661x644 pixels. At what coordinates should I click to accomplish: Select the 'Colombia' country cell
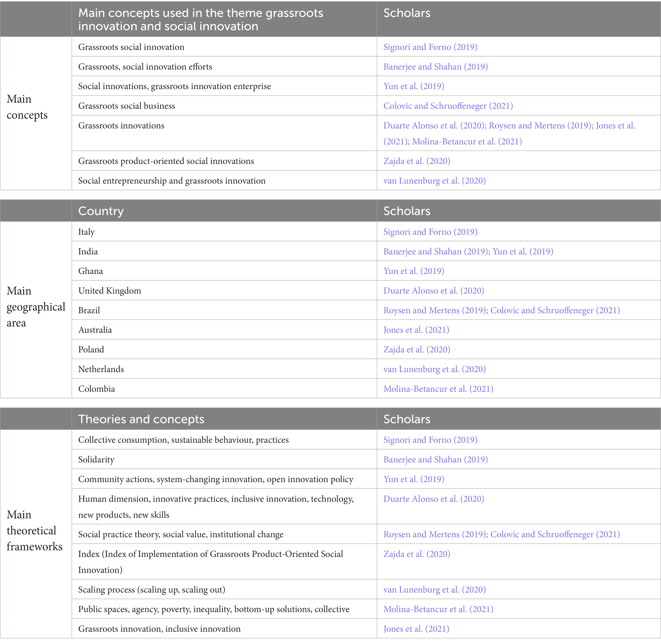[224, 388]
